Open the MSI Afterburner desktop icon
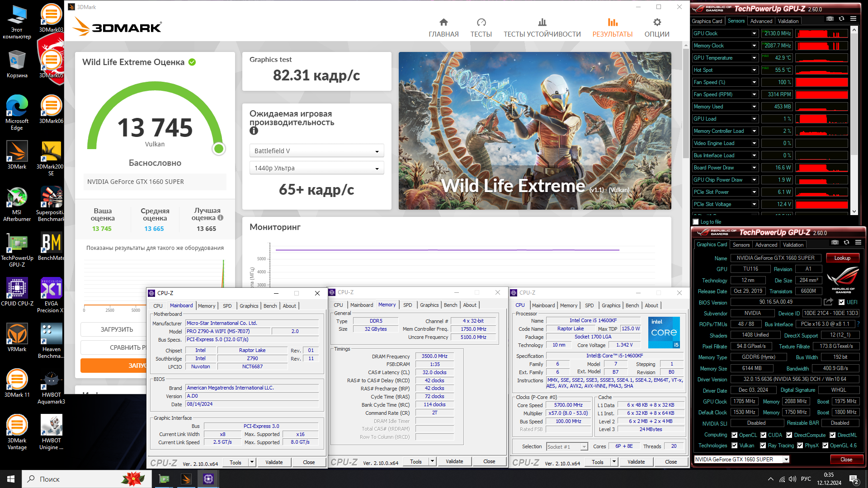868x488 pixels. pyautogui.click(x=17, y=204)
